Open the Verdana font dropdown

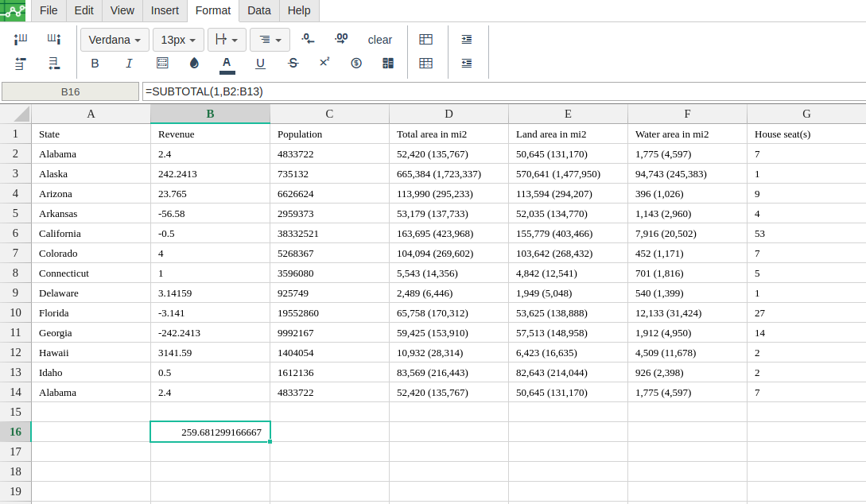[115, 40]
